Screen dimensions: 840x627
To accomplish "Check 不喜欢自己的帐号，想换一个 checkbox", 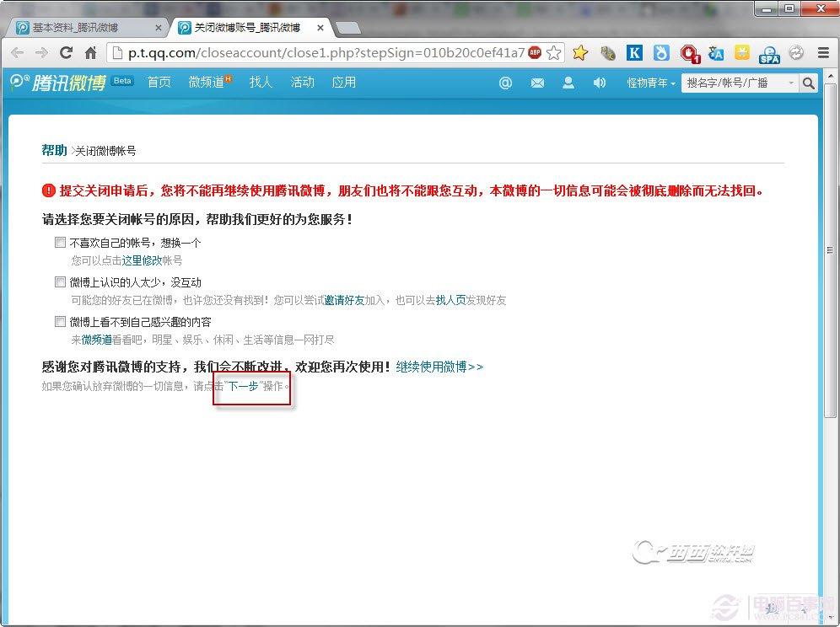I will [60, 243].
